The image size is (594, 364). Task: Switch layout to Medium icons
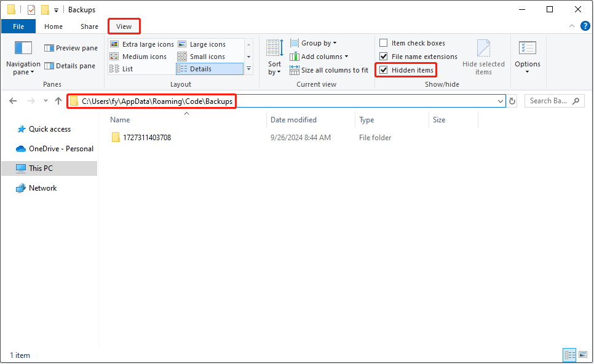point(138,57)
